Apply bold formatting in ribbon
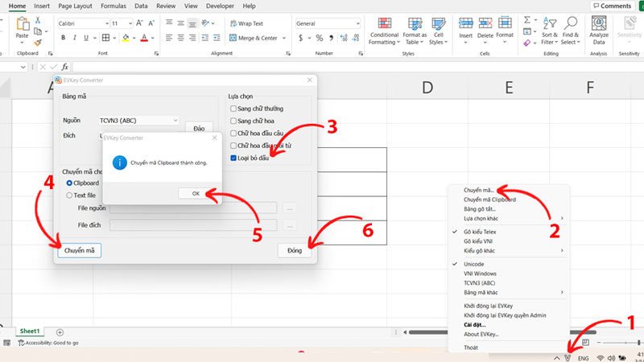Screen dimensions: 644x362 tap(63, 38)
